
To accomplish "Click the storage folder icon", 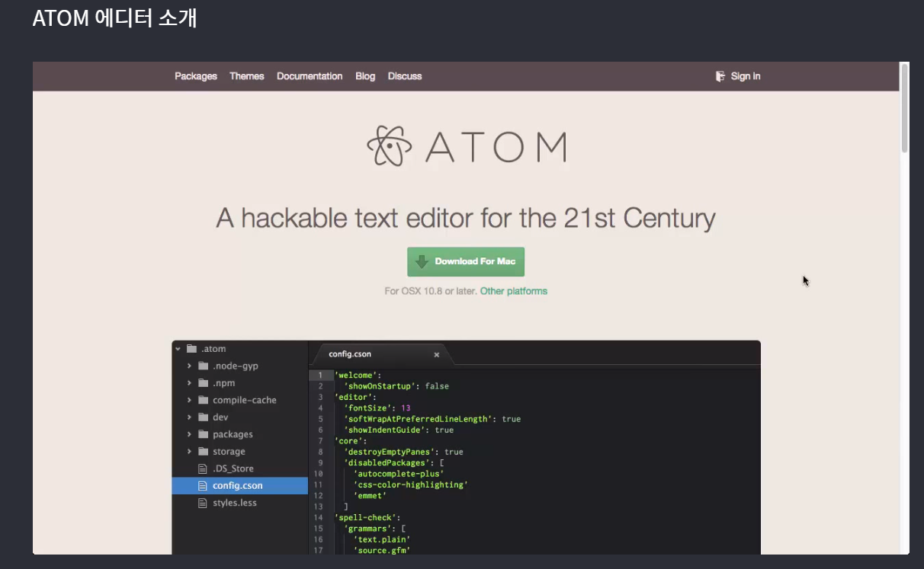I will click(203, 452).
